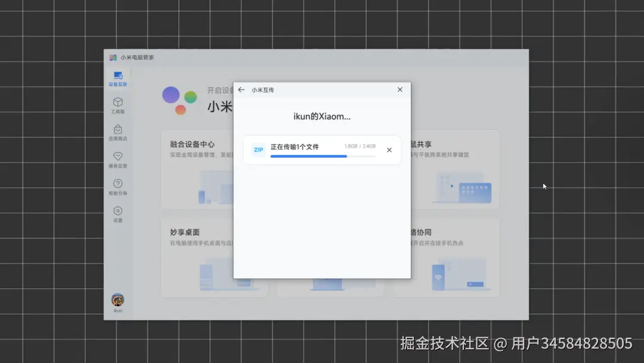This screenshot has width=644, height=363.
Task: Open 服务反馈 in the sidebar
Action: pyautogui.click(x=118, y=160)
